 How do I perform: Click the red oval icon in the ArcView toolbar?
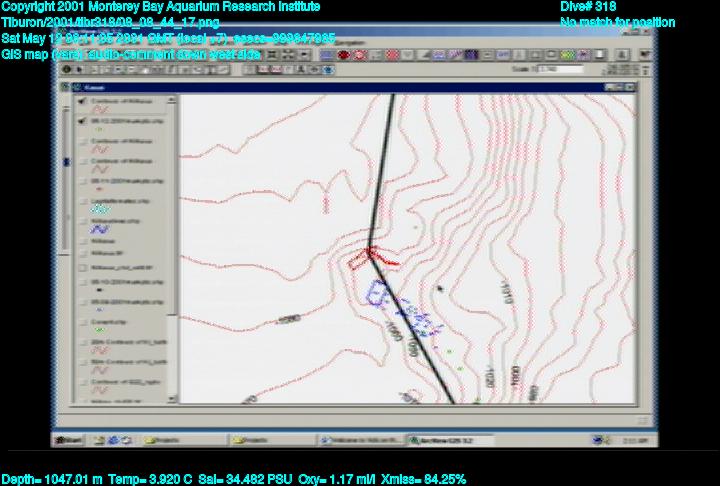(x=343, y=56)
